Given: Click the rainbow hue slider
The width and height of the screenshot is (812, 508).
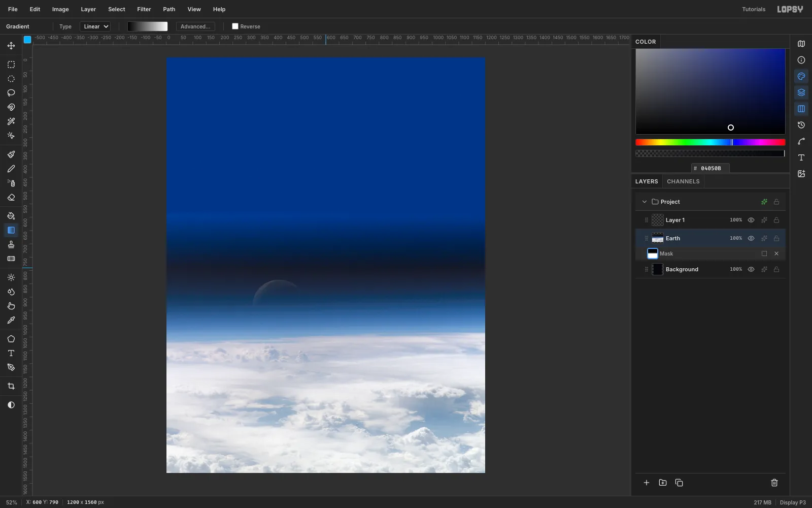Looking at the screenshot, I should [710, 142].
